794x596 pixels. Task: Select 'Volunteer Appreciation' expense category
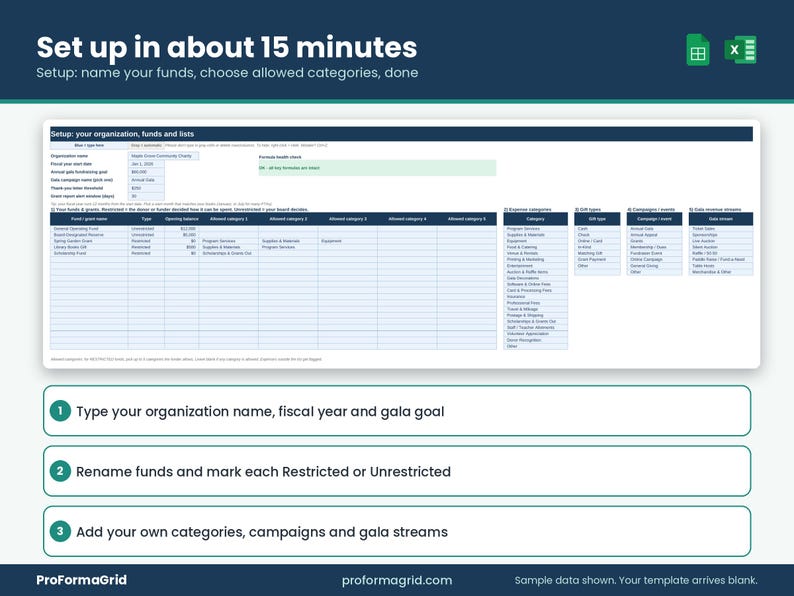point(535,334)
